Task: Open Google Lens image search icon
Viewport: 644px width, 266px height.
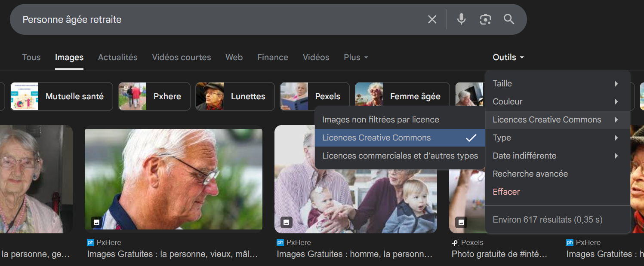Action: (485, 19)
